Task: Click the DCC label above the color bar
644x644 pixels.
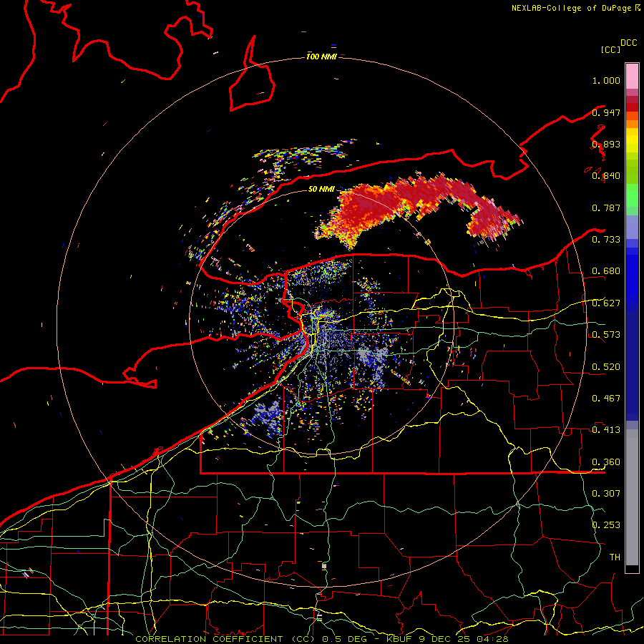Action: click(629, 43)
